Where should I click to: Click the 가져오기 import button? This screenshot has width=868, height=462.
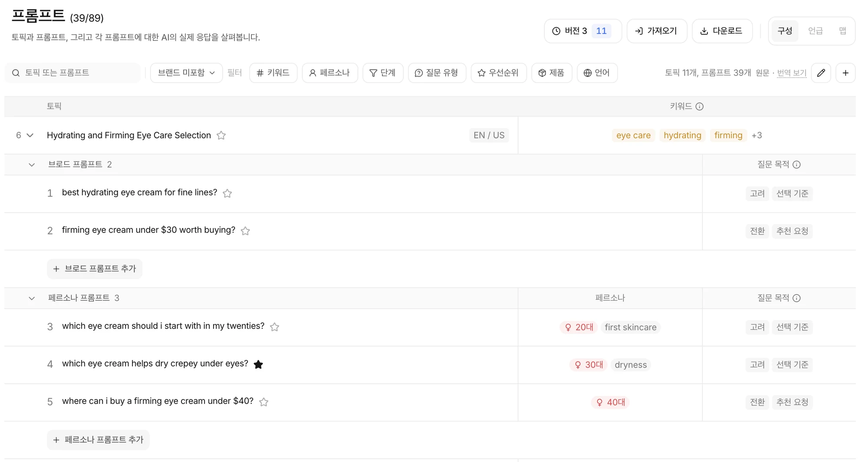657,31
